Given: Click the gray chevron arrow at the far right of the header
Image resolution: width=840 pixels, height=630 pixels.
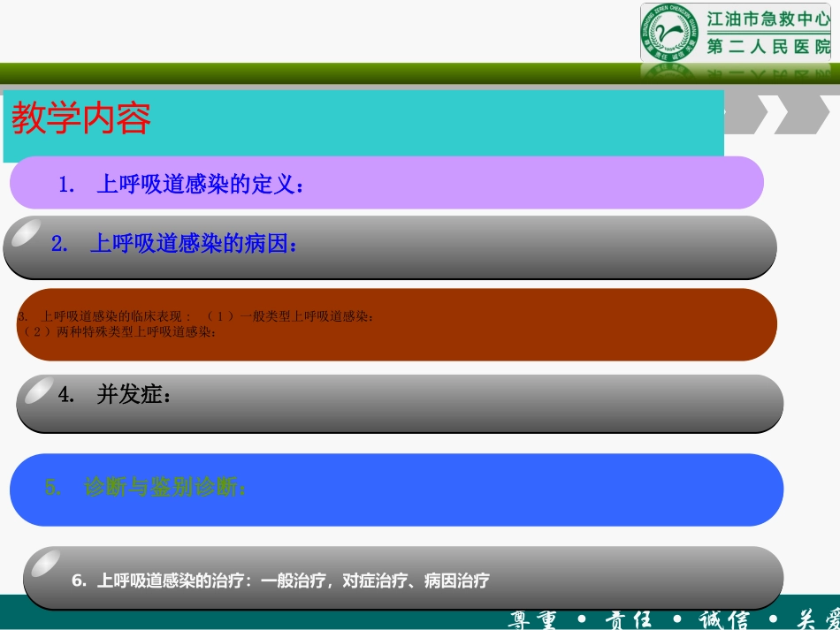Looking at the screenshot, I should (x=802, y=114).
